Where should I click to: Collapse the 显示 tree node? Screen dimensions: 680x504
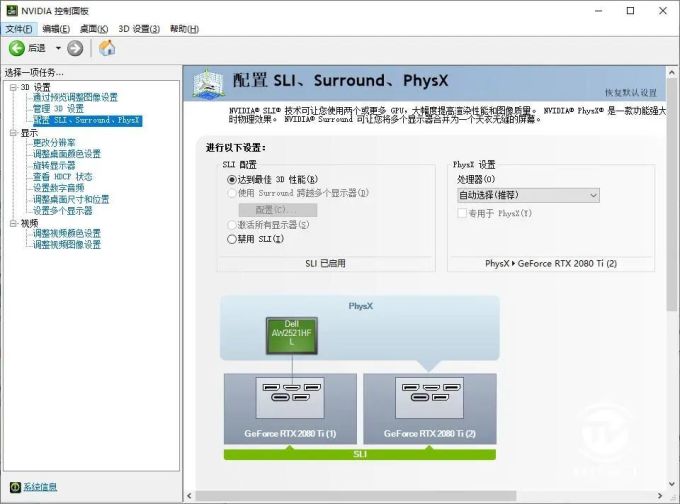tap(13, 133)
